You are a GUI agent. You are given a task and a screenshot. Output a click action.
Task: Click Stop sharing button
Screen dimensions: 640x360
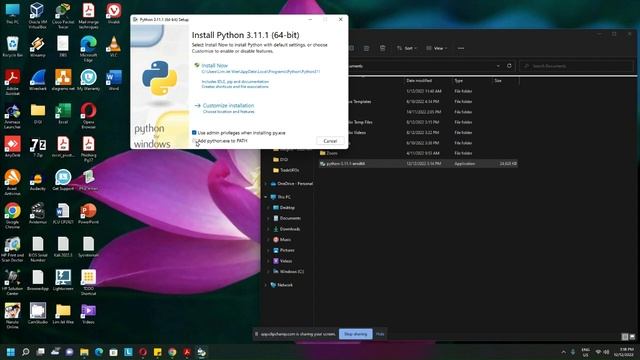[356, 334]
